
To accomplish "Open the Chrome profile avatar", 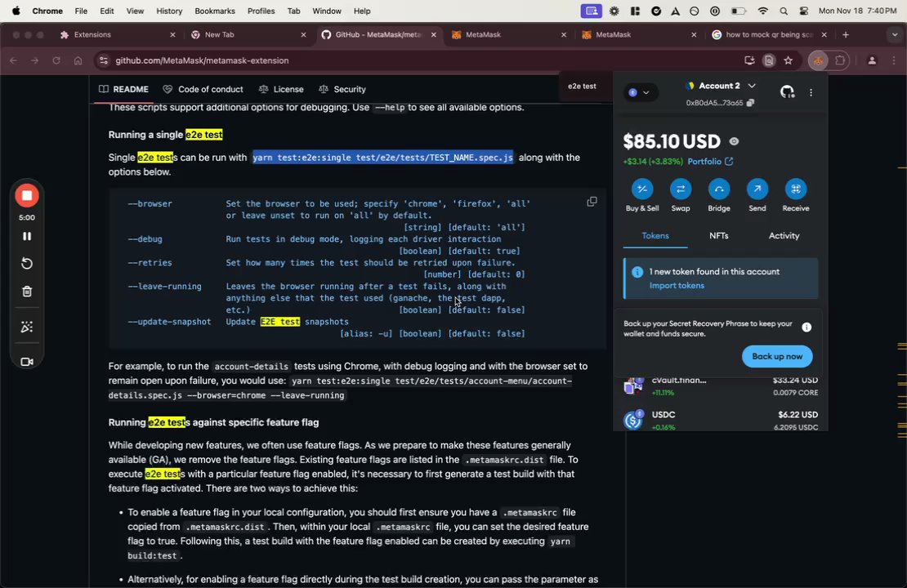I will pos(872,60).
